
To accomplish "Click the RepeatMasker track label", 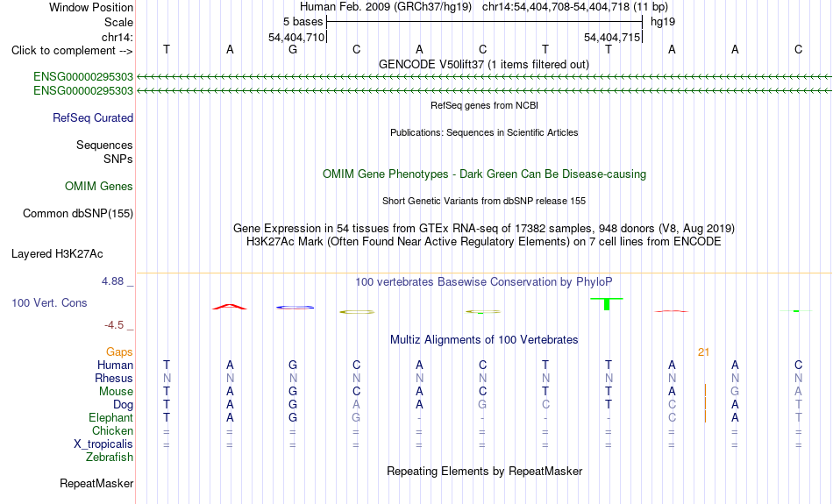I will coord(96,483).
